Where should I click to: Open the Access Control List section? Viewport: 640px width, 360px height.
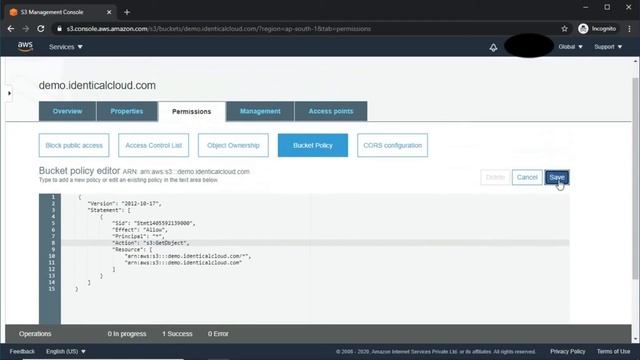[153, 145]
